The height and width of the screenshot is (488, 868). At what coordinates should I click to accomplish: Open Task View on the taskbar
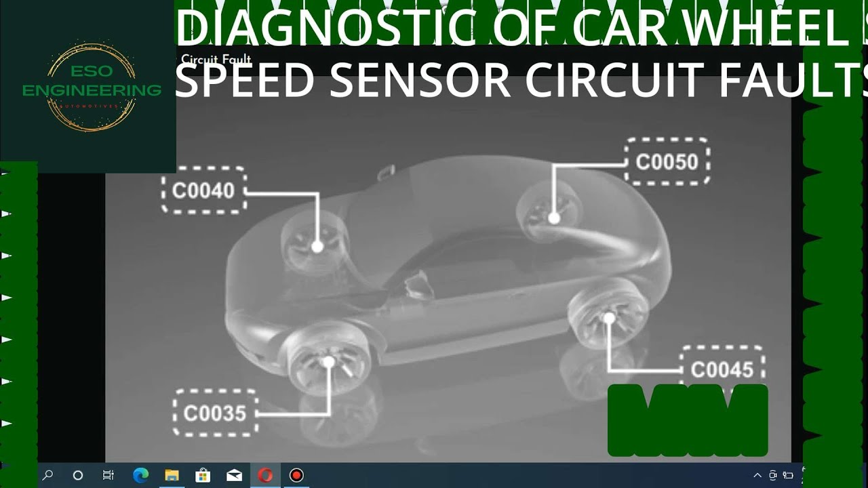(x=108, y=475)
